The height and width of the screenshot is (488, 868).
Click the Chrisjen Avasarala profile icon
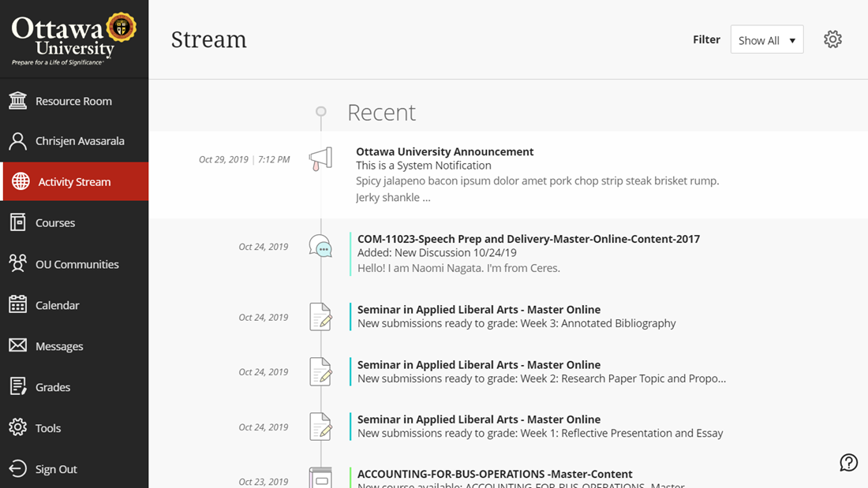[17, 141]
